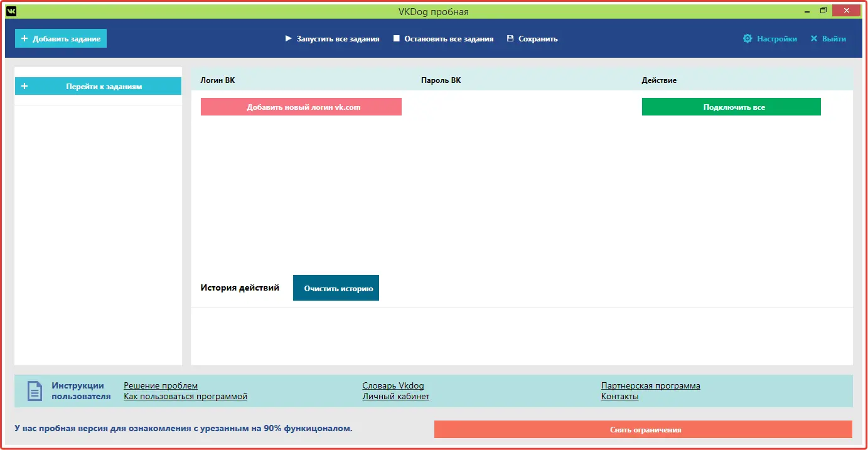Click the VK logo icon in title bar
Screen dimensions: 868x450
[11, 11]
